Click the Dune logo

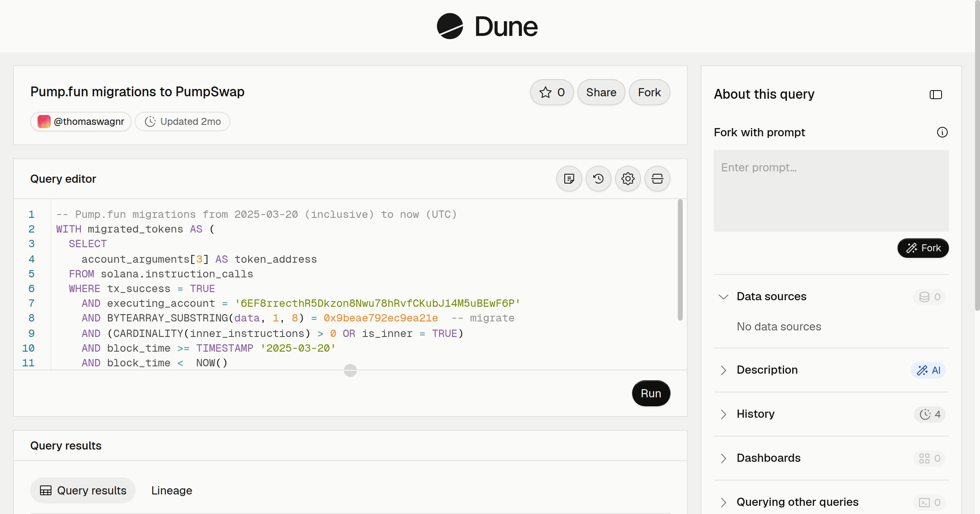487,26
